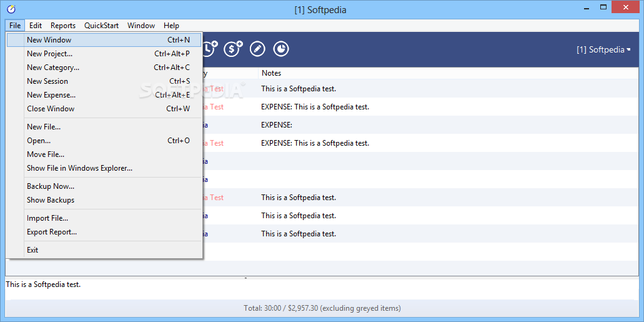
Task: Choose Import File... menu entry
Action: (104, 218)
